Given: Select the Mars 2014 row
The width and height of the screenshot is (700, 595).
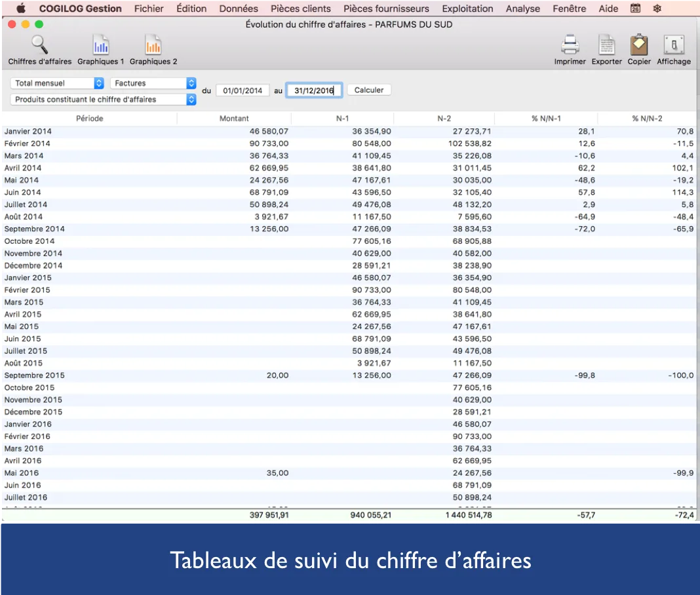Looking at the screenshot, I should pyautogui.click(x=349, y=156).
